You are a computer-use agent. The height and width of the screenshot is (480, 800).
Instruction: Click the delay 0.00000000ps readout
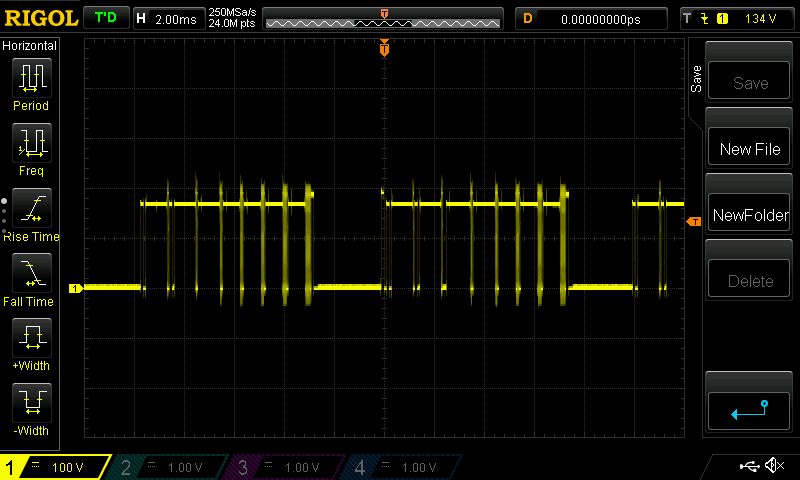(x=591, y=19)
